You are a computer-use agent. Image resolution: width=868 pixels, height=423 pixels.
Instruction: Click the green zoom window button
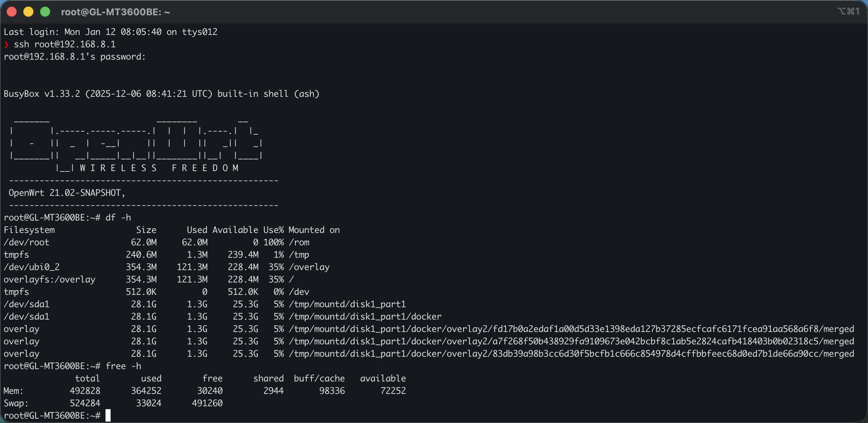[45, 12]
